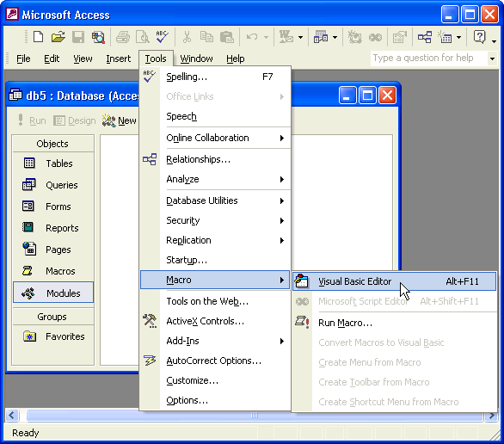Expand the Replication submenu
The width and height of the screenshot is (504, 444).
(215, 240)
